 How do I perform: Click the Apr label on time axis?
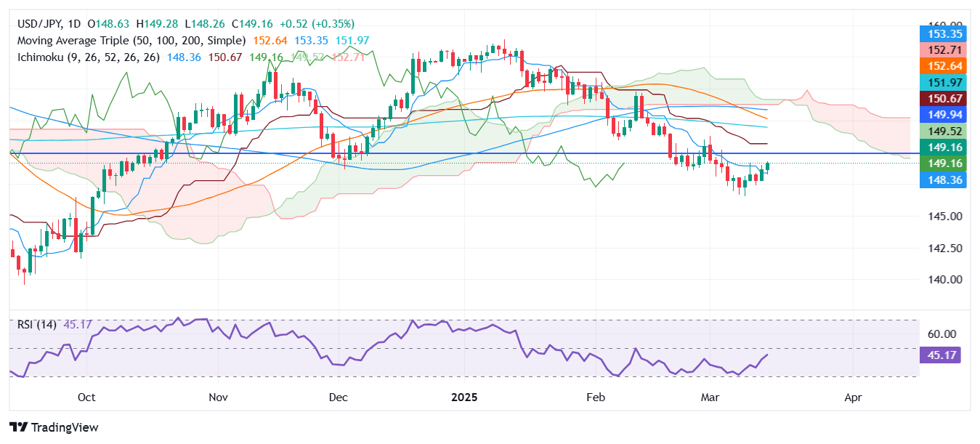click(x=854, y=397)
